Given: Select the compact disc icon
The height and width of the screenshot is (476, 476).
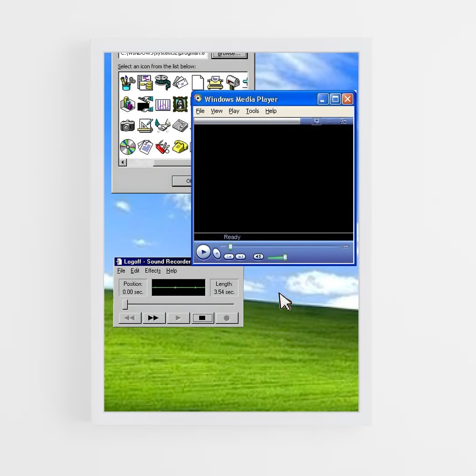Looking at the screenshot, I should [128, 147].
